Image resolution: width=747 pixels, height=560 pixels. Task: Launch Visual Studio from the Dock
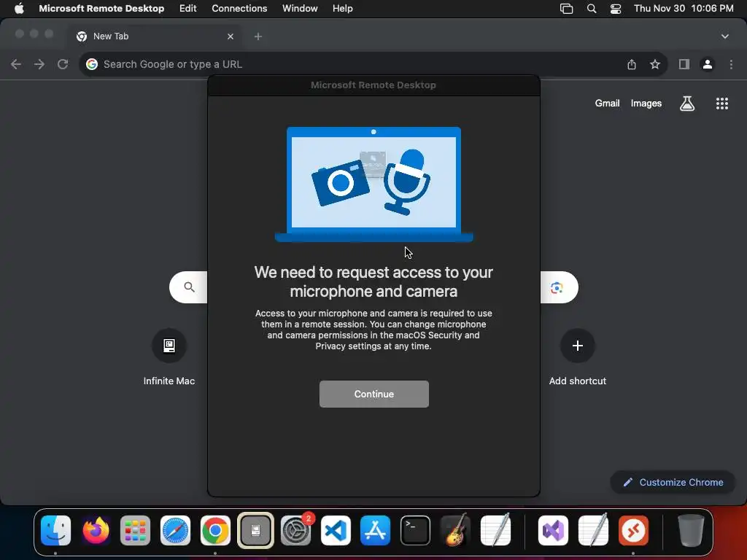tap(553, 530)
